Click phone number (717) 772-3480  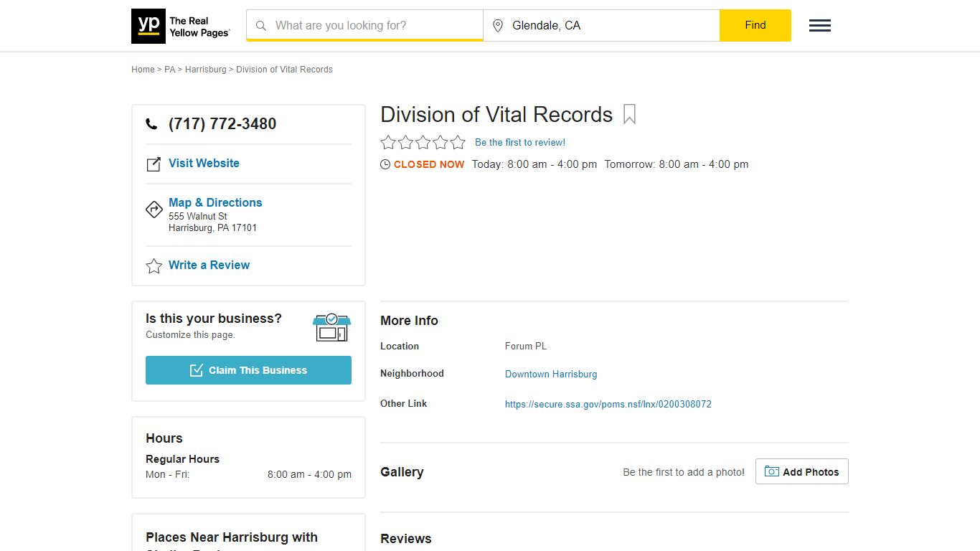pyautogui.click(x=222, y=123)
